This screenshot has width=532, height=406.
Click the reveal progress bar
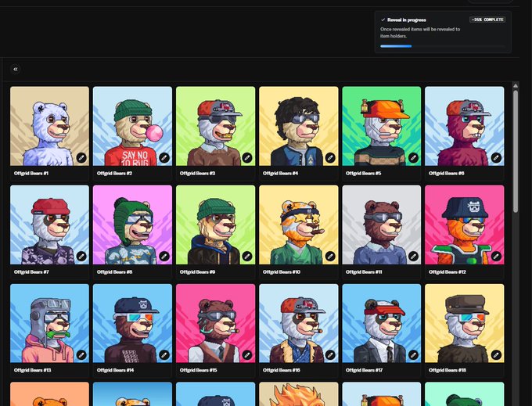coord(443,46)
